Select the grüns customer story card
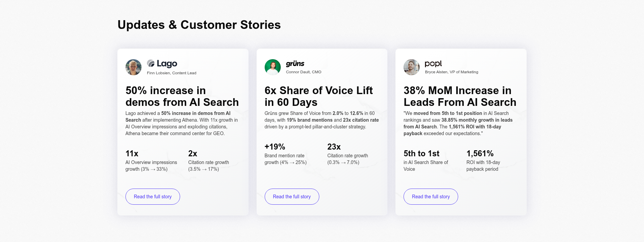The width and height of the screenshot is (644, 242). 322,132
